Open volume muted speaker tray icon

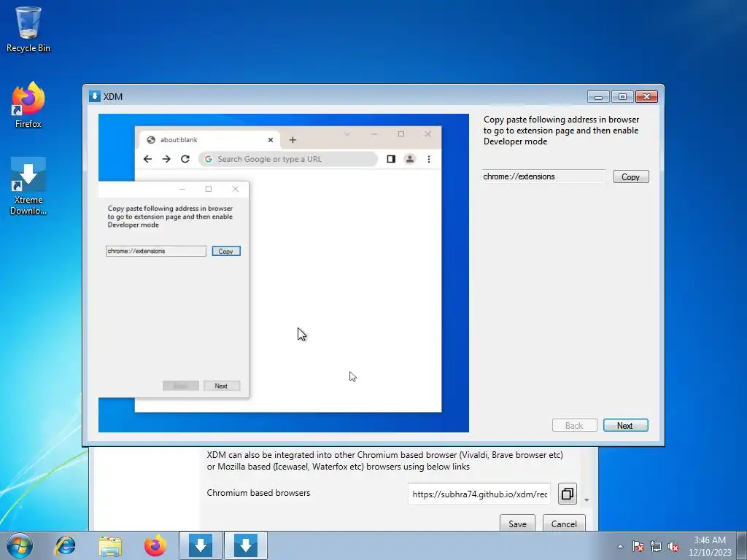[673, 546]
